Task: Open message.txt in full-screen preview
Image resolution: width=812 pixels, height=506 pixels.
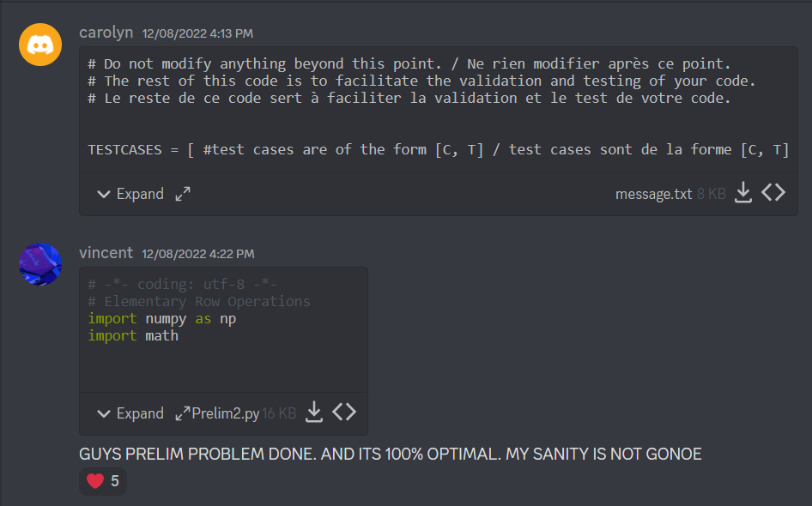Action: click(183, 194)
